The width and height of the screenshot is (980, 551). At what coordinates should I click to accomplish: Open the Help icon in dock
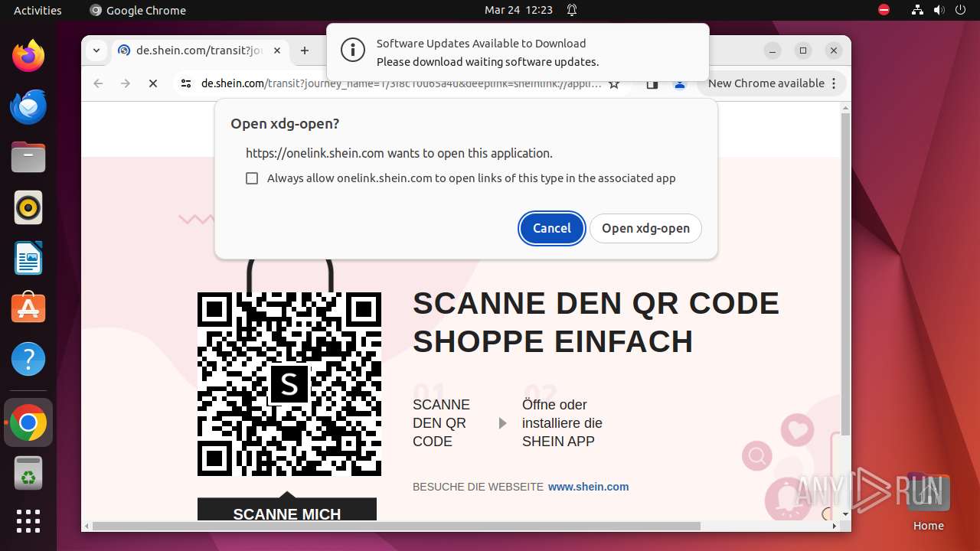[x=28, y=359]
